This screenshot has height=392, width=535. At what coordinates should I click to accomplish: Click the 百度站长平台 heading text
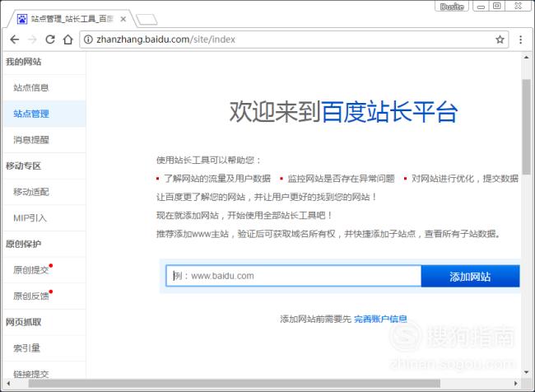(x=389, y=112)
